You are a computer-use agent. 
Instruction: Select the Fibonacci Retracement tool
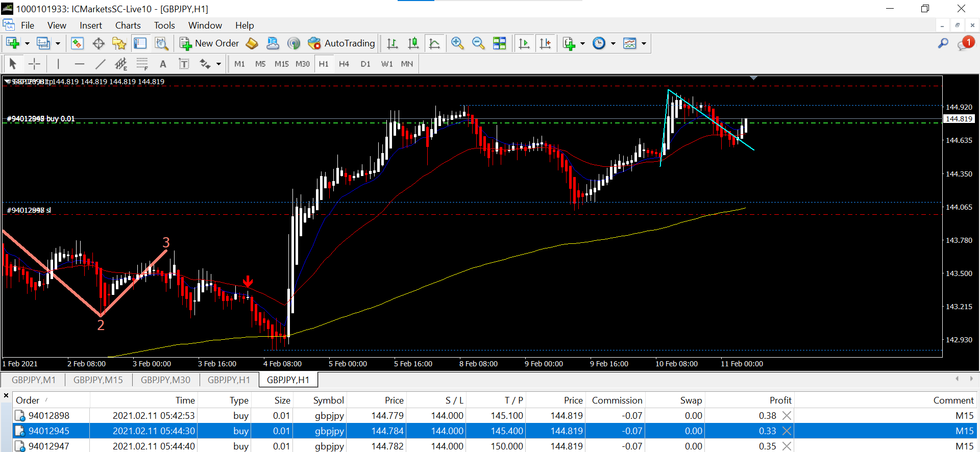142,64
